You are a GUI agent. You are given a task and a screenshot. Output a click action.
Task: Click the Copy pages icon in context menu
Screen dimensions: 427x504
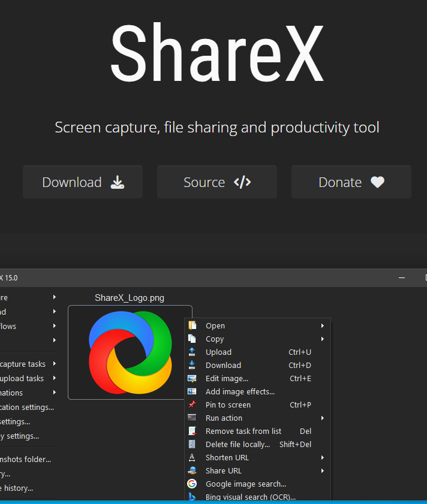192,339
